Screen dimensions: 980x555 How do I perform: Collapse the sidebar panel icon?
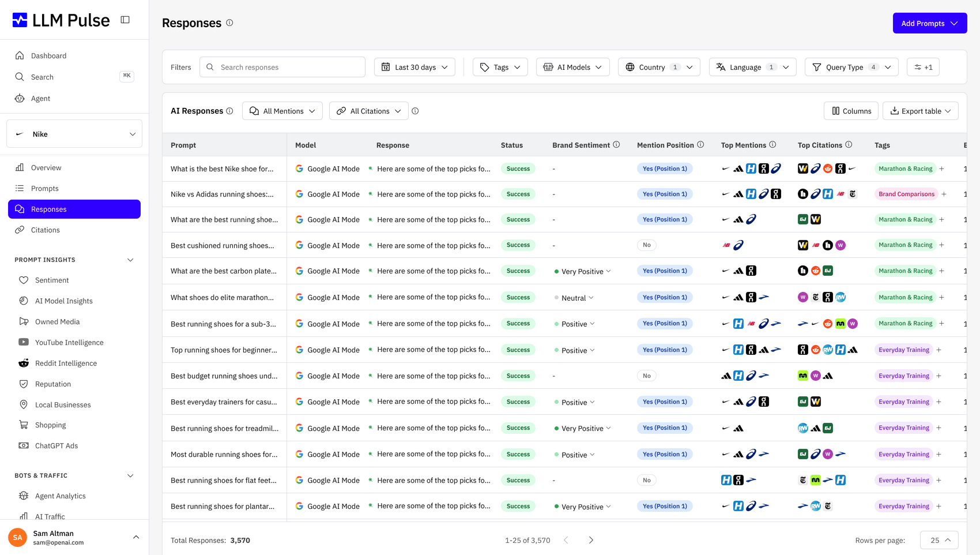(125, 20)
